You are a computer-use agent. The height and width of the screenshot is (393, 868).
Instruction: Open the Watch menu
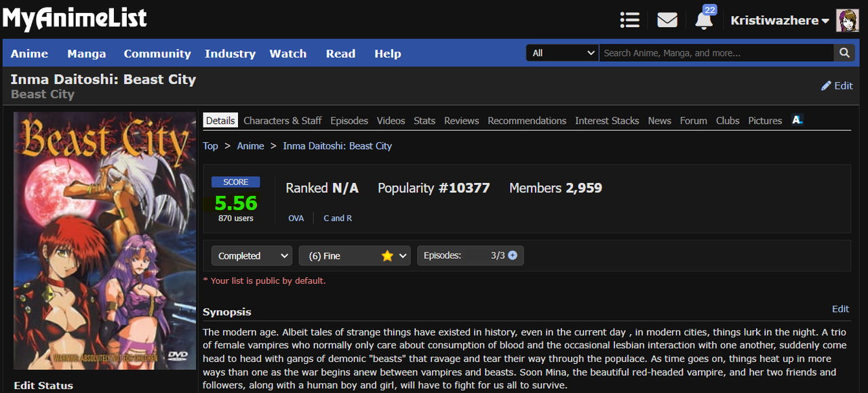click(288, 54)
